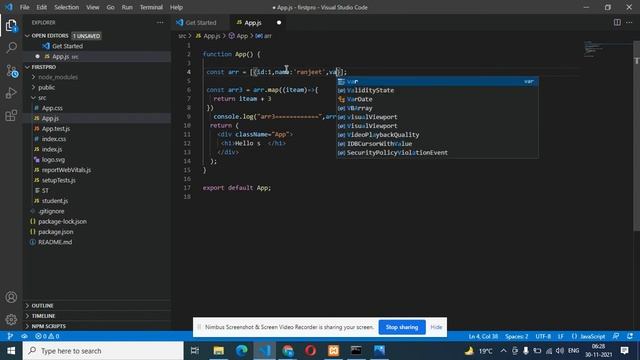Show hidden system tray icons
Screen dimensions: 640x360
(x=503, y=351)
